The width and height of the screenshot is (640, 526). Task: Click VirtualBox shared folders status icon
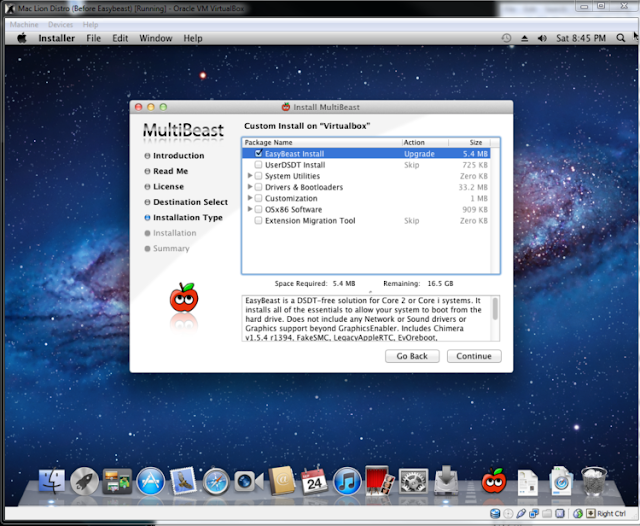click(547, 513)
